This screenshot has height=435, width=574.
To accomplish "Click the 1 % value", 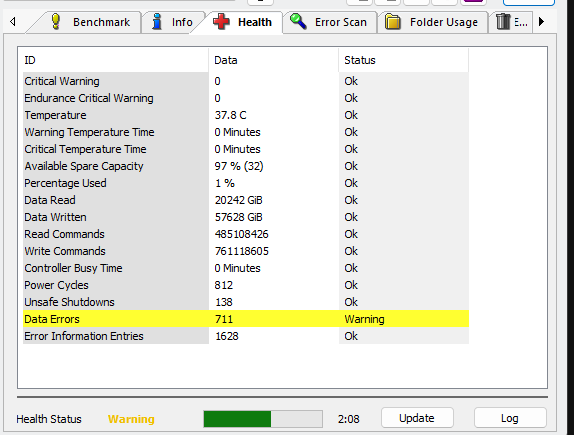I will tap(225, 183).
